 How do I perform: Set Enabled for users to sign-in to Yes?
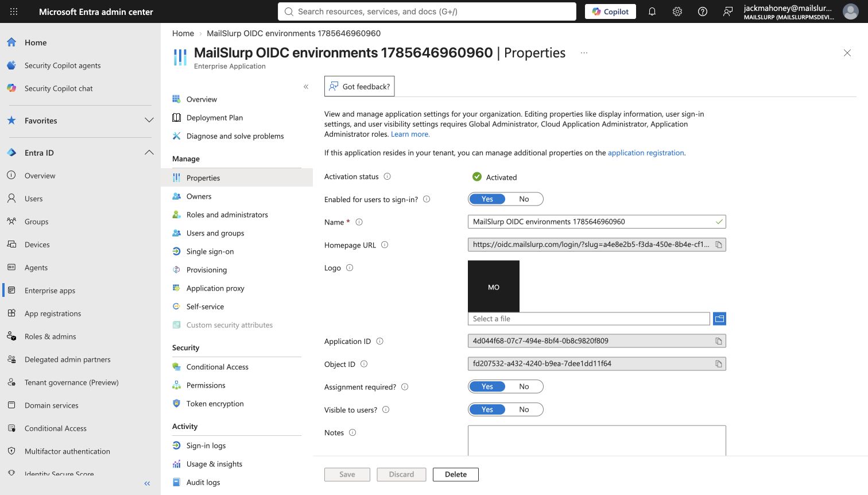pyautogui.click(x=487, y=199)
